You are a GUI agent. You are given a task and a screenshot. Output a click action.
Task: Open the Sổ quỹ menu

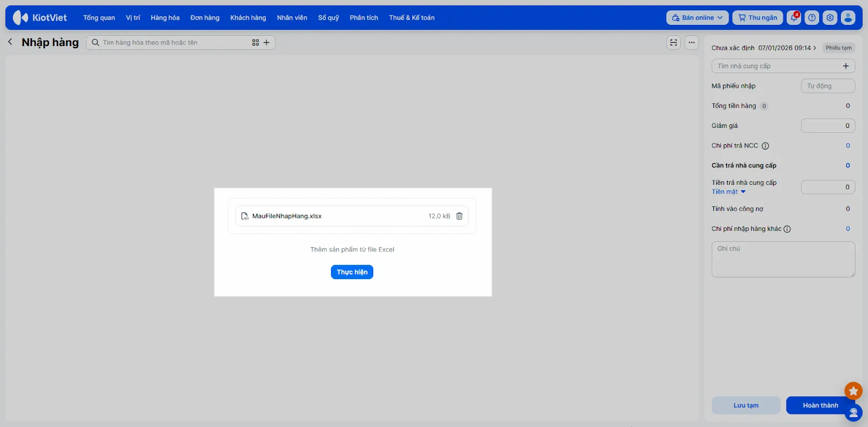pos(328,18)
